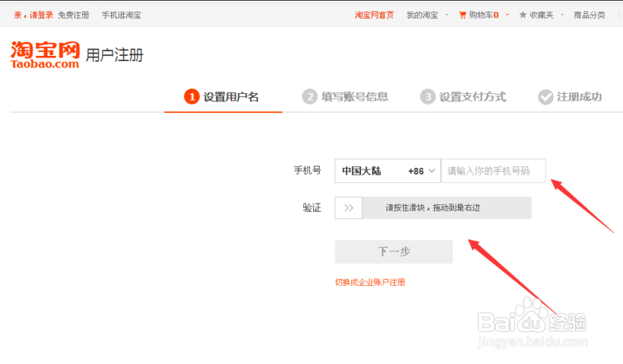
Task: Open 收藏夹 menu
Action: point(541,15)
